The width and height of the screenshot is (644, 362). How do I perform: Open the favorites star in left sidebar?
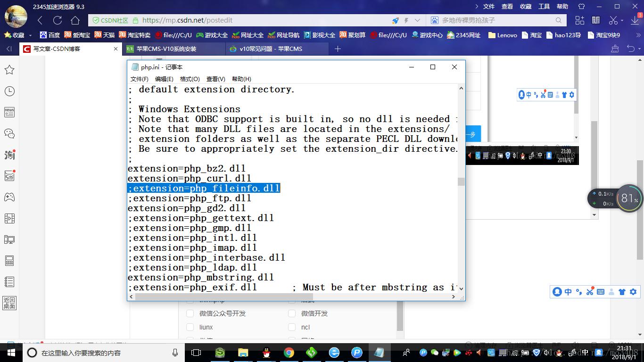click(9, 70)
